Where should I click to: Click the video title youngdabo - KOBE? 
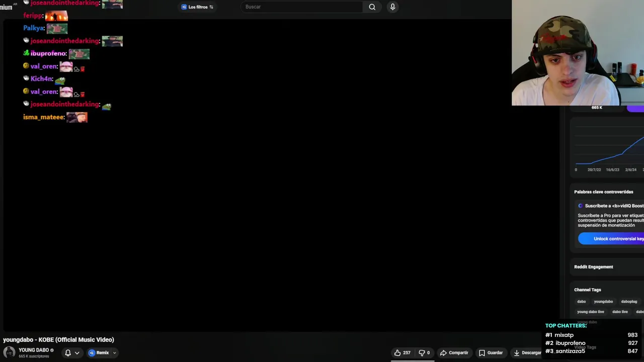pos(58,340)
